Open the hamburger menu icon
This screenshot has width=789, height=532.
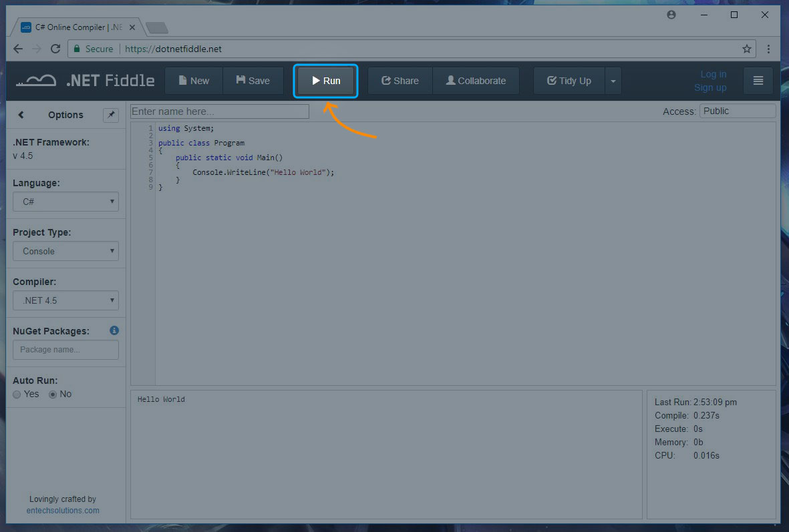(x=758, y=81)
